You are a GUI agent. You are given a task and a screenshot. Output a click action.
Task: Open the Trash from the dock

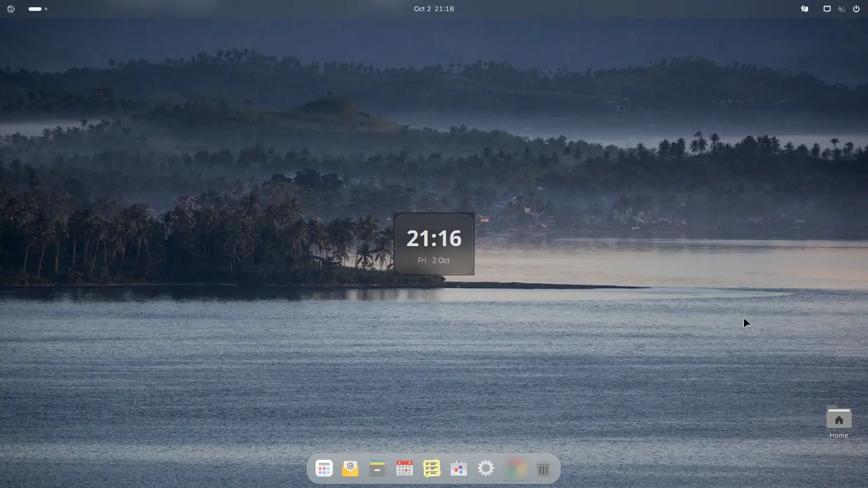click(543, 469)
